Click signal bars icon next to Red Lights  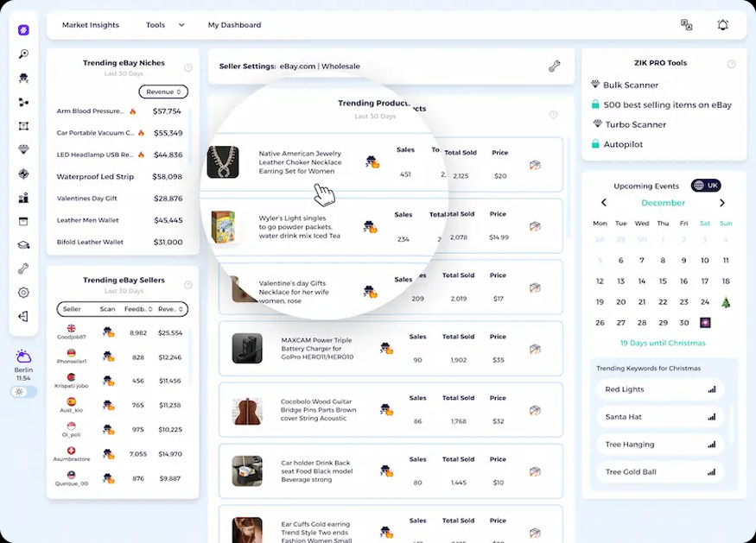point(712,389)
